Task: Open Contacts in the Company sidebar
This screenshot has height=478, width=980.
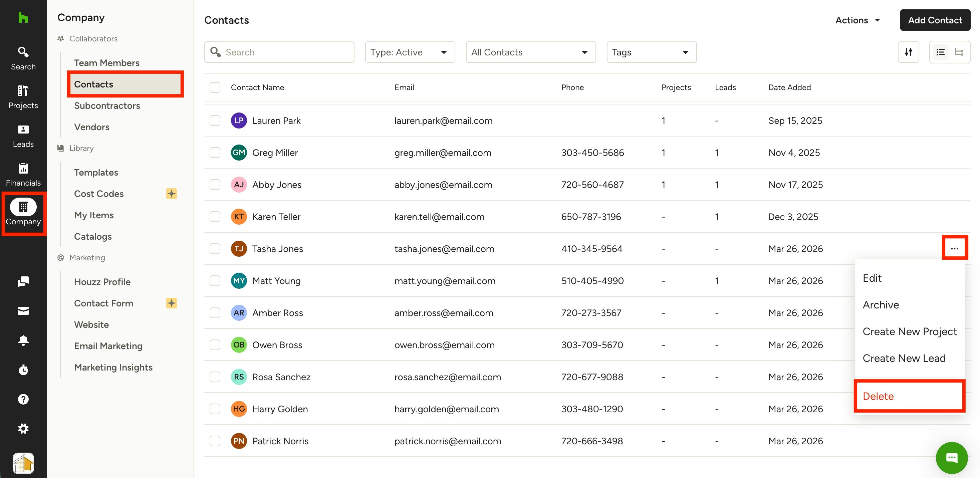Action: (125, 84)
